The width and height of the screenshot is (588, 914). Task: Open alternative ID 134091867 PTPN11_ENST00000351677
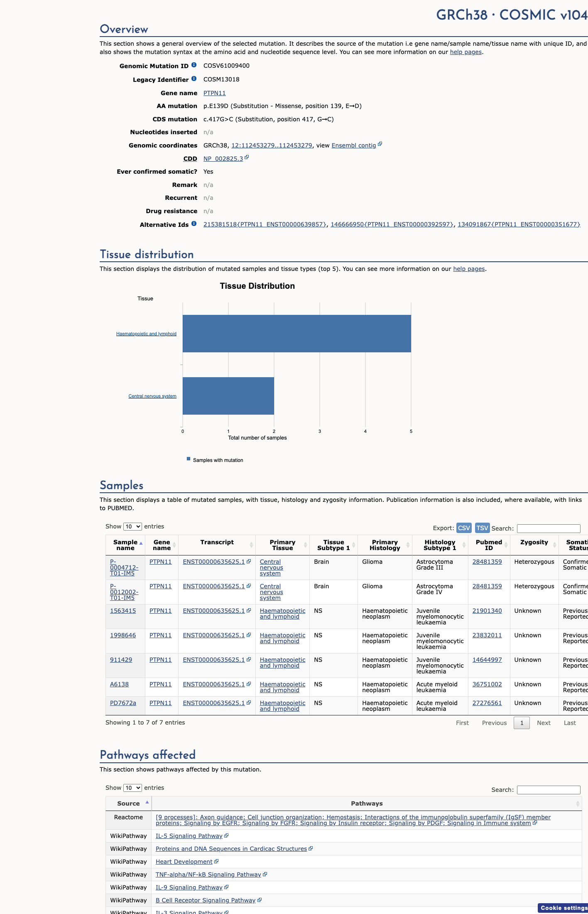click(519, 224)
